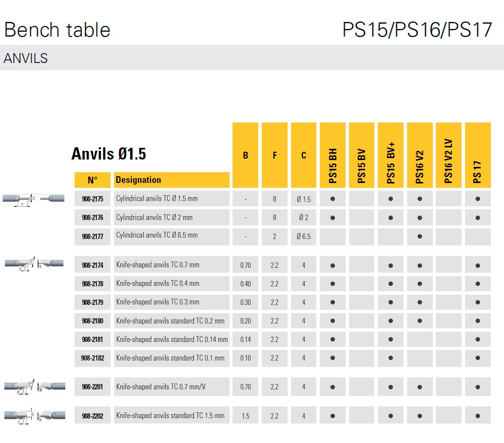Click the PS15 BV+ column header
This screenshot has width=504, height=443.
[390, 155]
